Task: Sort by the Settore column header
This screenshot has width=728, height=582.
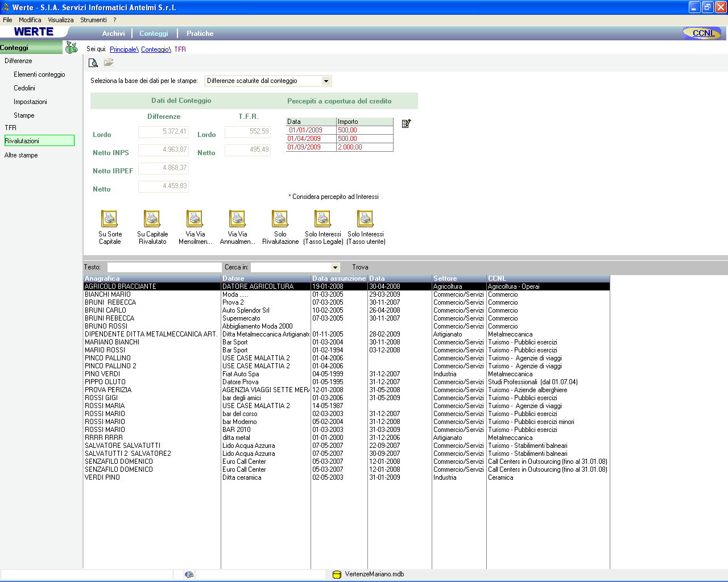Action: pos(459,278)
